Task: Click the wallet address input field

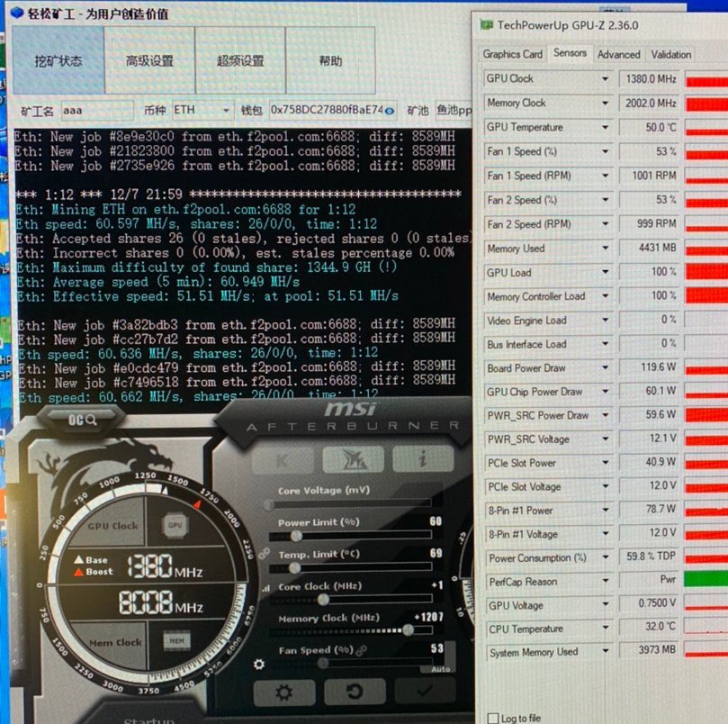Action: tap(332, 110)
